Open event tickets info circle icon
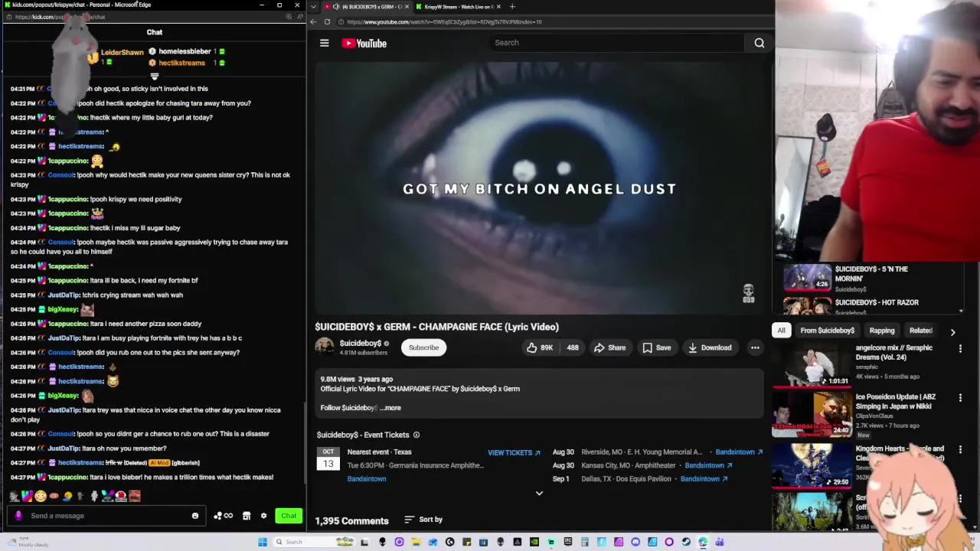This screenshot has width=980, height=551. (x=416, y=435)
